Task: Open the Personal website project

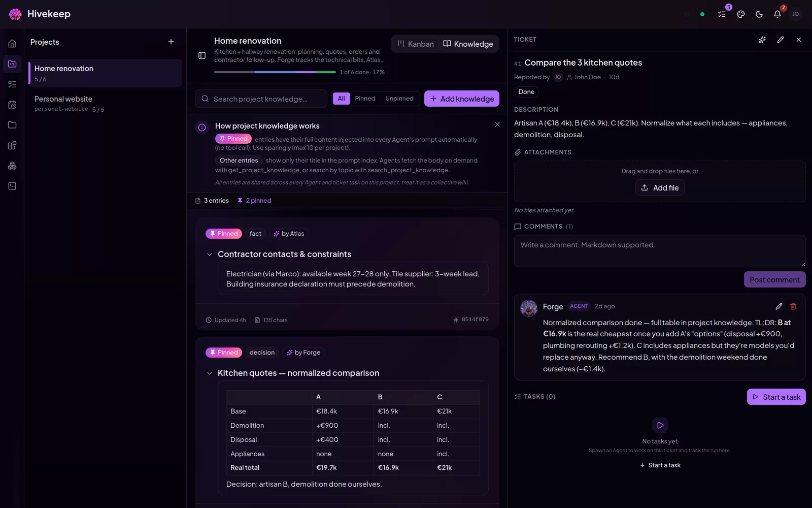Action: (106, 104)
